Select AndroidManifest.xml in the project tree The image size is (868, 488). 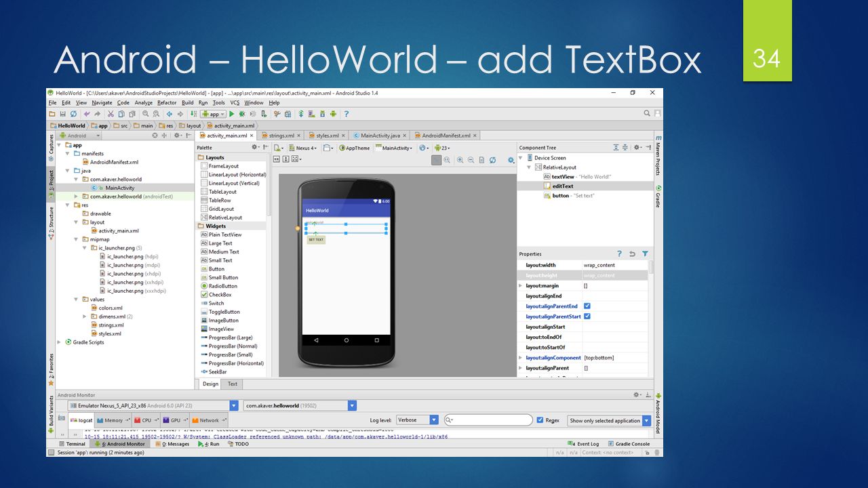[110, 162]
